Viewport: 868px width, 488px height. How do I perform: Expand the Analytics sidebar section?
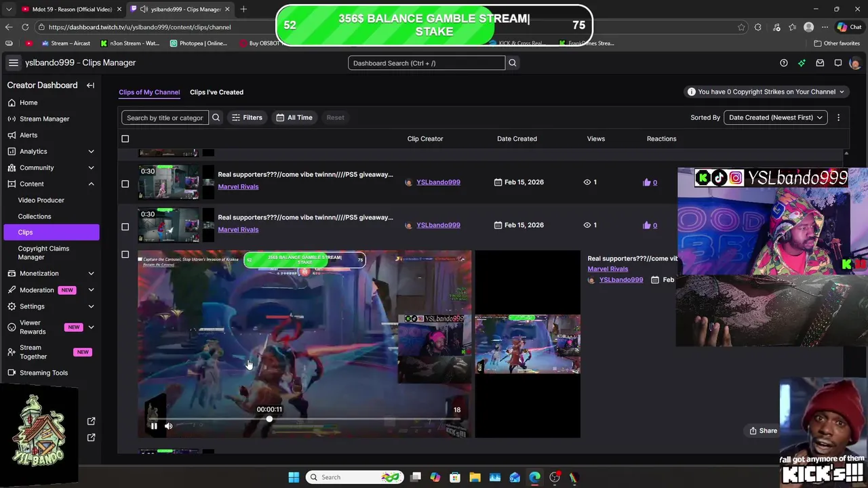[x=91, y=151]
